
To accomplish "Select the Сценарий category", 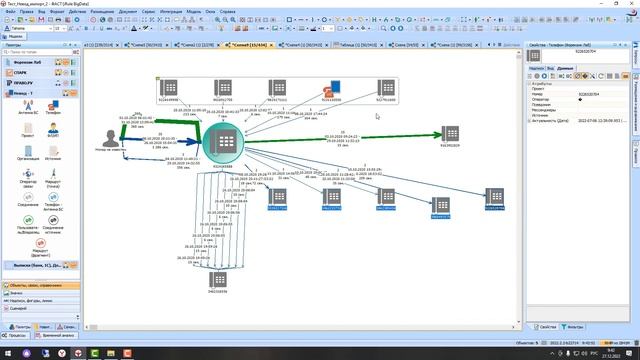I will 41,309.
